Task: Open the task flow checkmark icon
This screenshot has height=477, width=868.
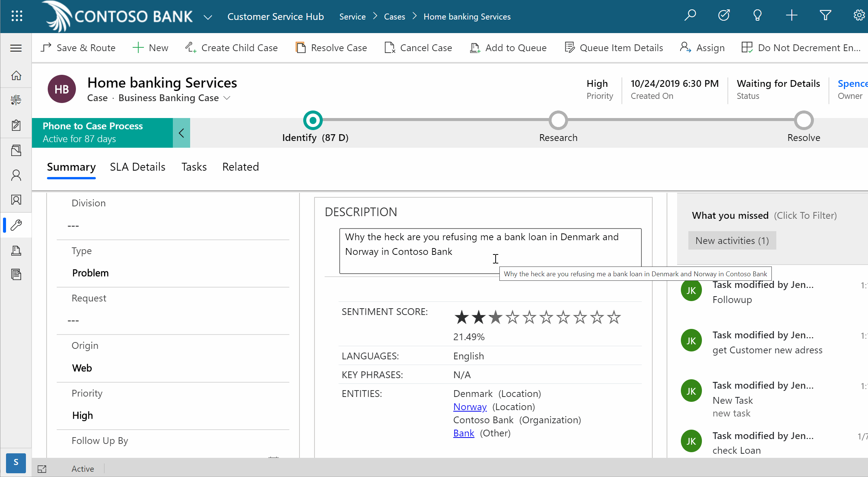Action: pos(724,16)
